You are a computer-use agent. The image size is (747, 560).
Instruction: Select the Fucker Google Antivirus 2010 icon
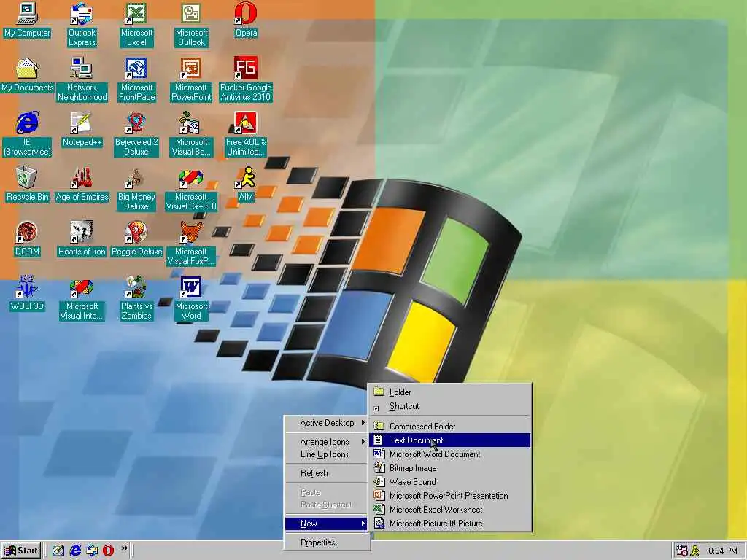pyautogui.click(x=246, y=79)
